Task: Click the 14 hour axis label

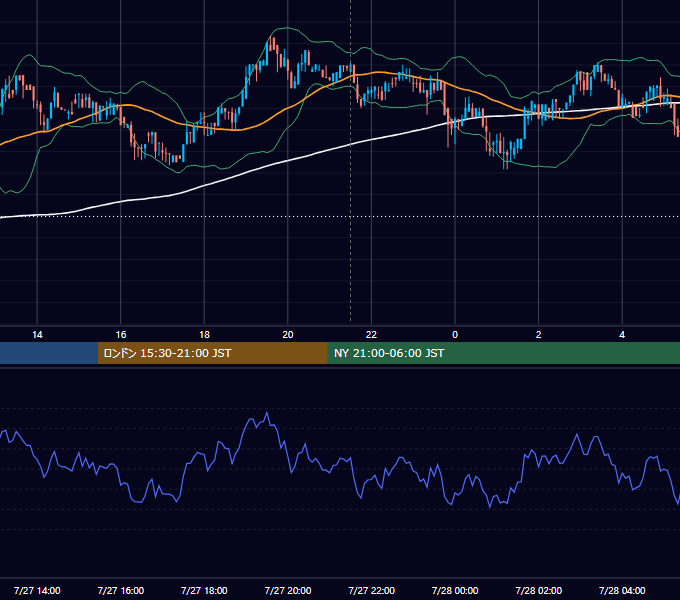Action: (x=37, y=335)
